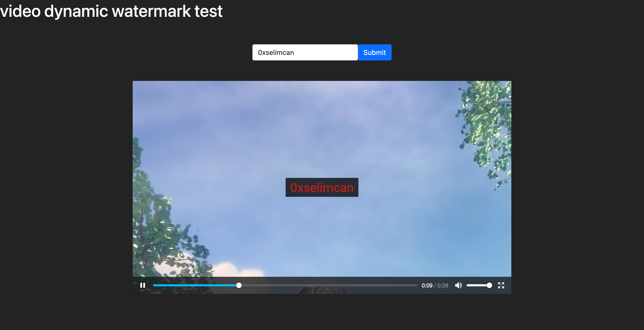644x330 pixels.
Task: Enter fullscreen mode with the expand icon
Action: [501, 285]
